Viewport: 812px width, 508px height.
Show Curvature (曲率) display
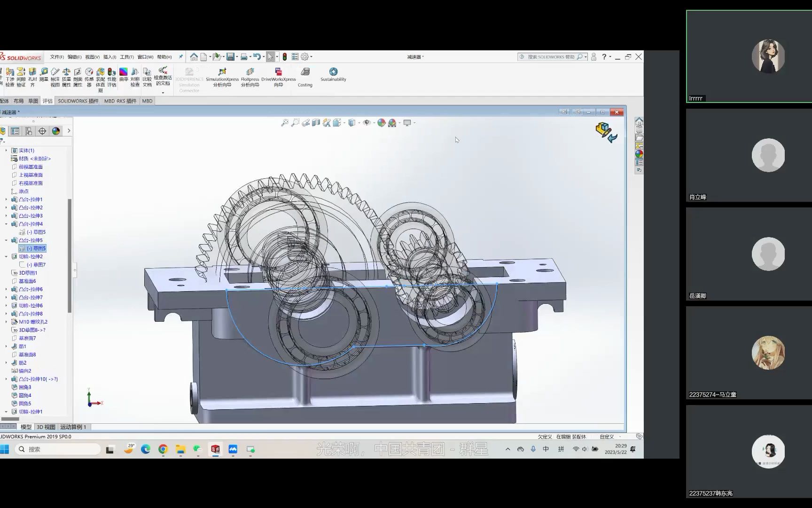(x=123, y=74)
